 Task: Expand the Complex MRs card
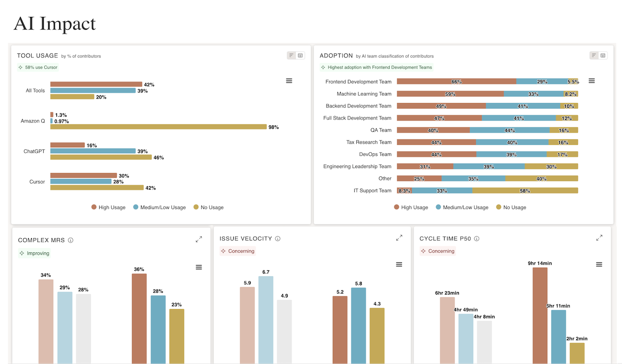point(199,239)
